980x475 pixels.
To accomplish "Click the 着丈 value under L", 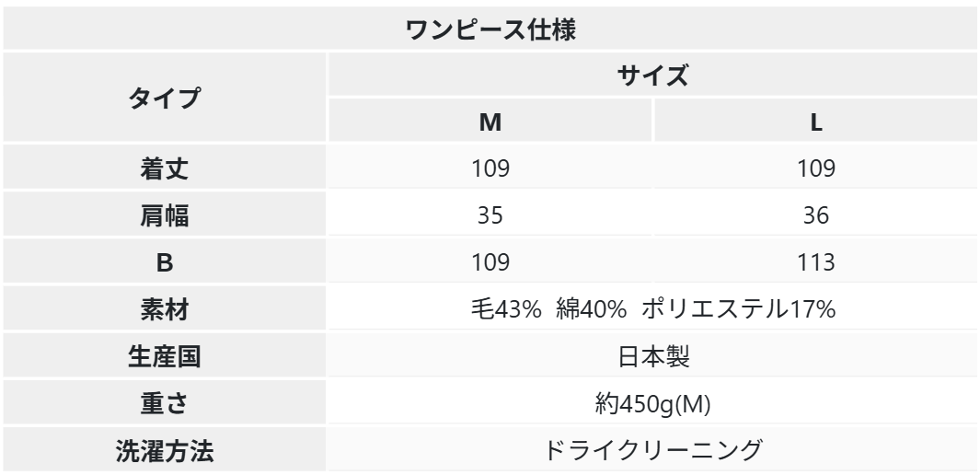I will (x=815, y=168).
